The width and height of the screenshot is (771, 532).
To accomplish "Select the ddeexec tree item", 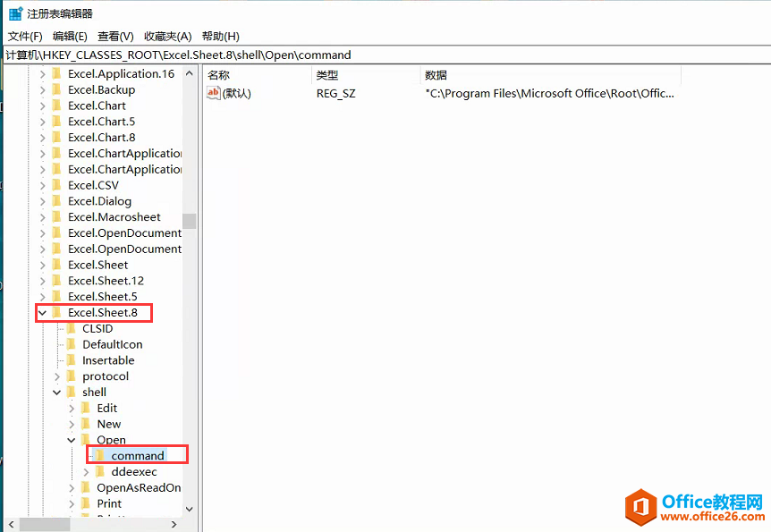I will [134, 472].
